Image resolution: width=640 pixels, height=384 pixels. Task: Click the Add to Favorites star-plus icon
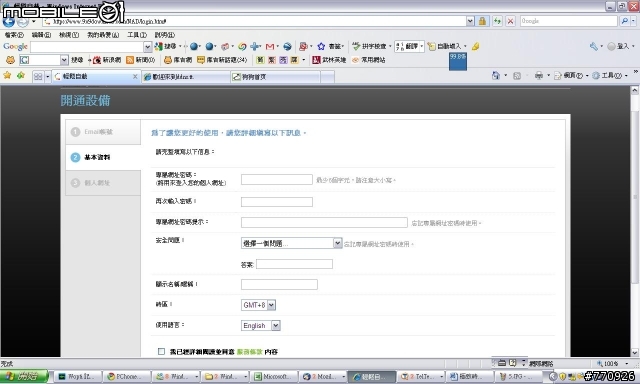point(21,75)
